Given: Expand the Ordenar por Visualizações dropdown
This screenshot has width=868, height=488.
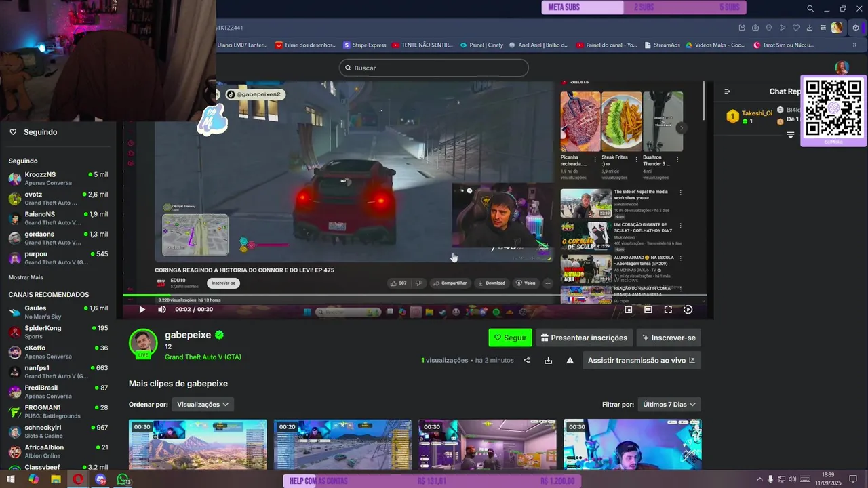Looking at the screenshot, I should 203,405.
